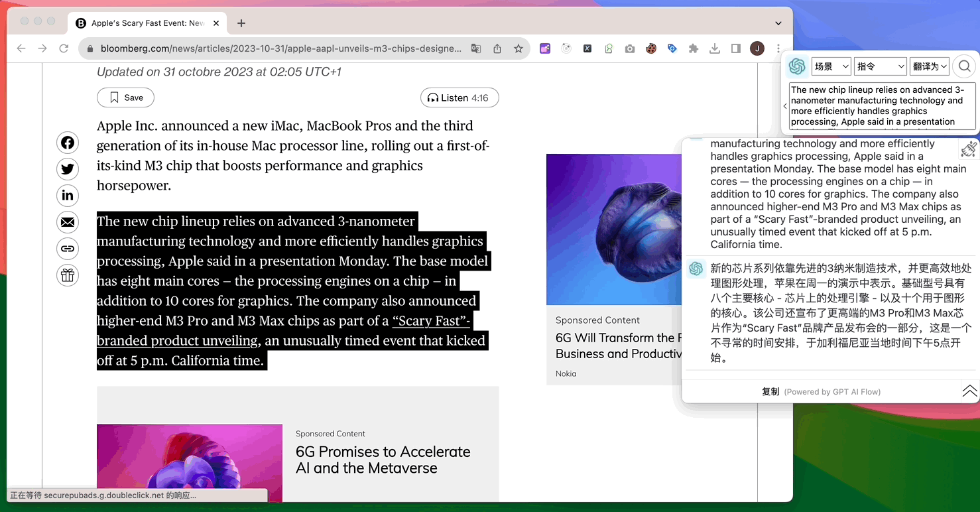This screenshot has height=512, width=980.
Task: Click the ChatGPT logo in the GPT AI Flow bar
Action: [797, 66]
